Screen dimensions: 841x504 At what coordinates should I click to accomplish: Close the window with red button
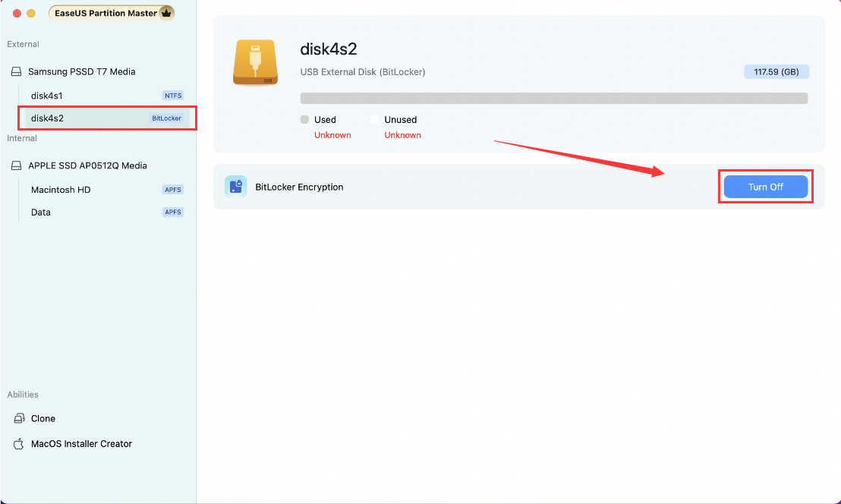point(17,14)
